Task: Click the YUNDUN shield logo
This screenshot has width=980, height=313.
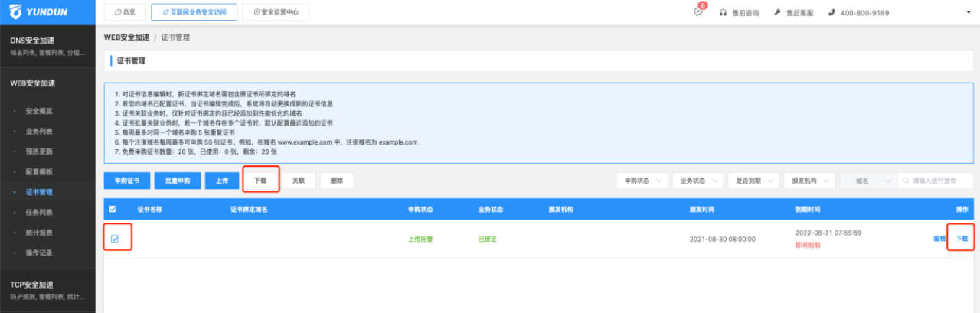Action: tap(16, 12)
